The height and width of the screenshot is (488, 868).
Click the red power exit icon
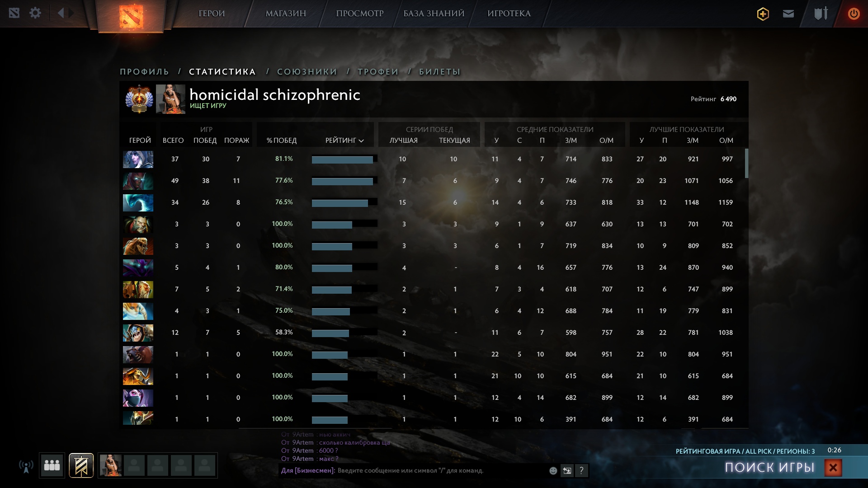point(854,14)
